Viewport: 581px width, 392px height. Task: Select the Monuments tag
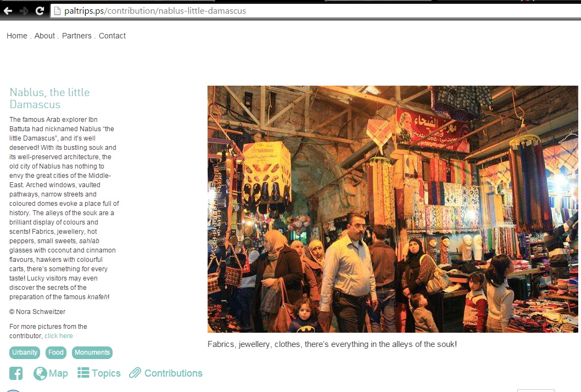point(92,352)
